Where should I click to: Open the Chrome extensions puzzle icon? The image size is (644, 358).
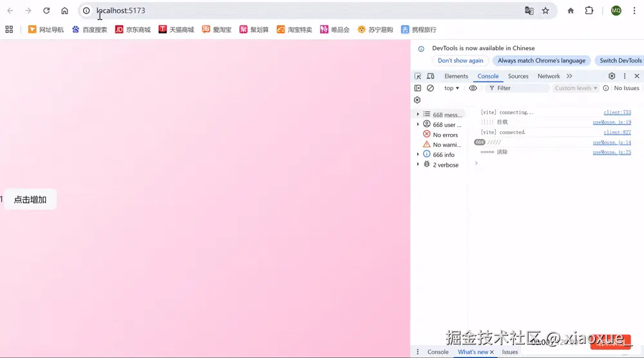coord(589,10)
